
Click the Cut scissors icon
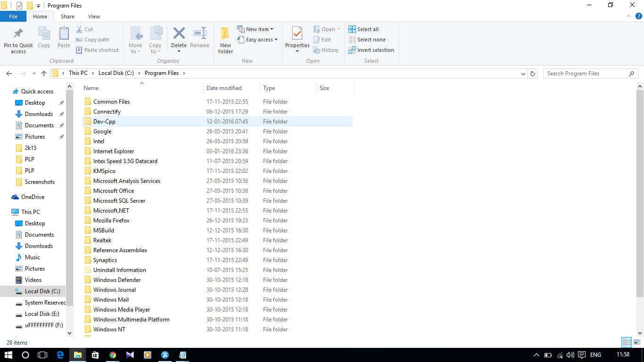pos(79,29)
